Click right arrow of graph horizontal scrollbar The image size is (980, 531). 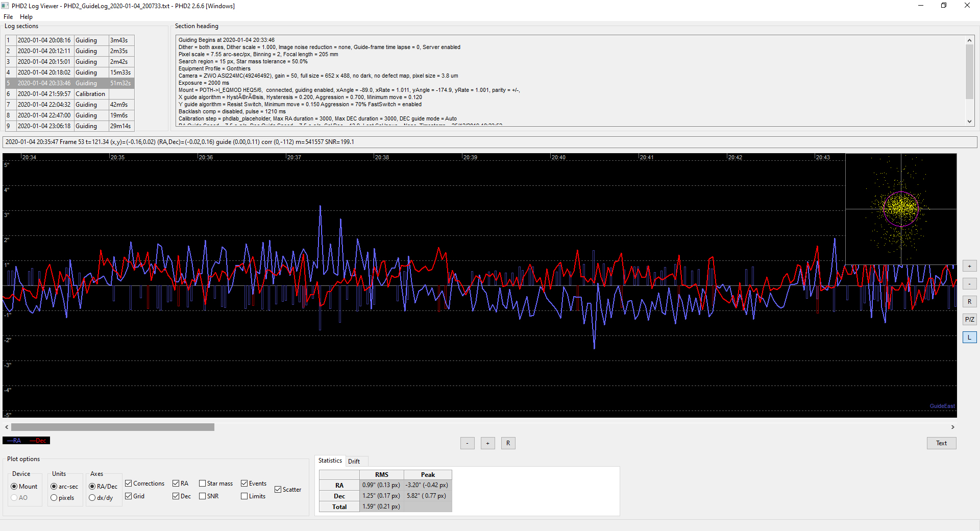952,427
